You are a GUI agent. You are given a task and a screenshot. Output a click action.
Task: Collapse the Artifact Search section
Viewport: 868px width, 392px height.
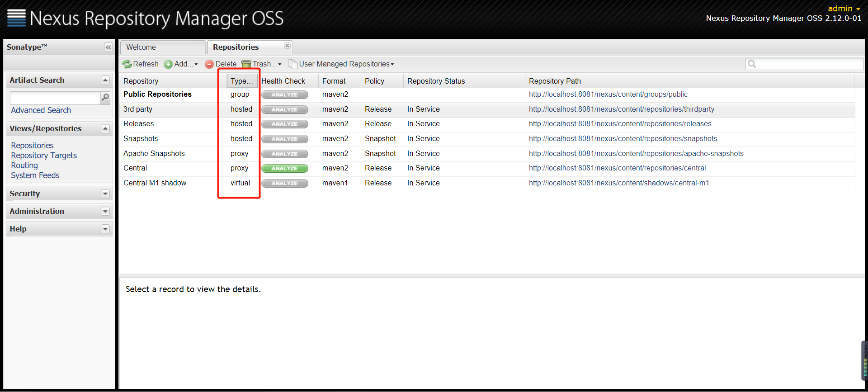(x=105, y=80)
